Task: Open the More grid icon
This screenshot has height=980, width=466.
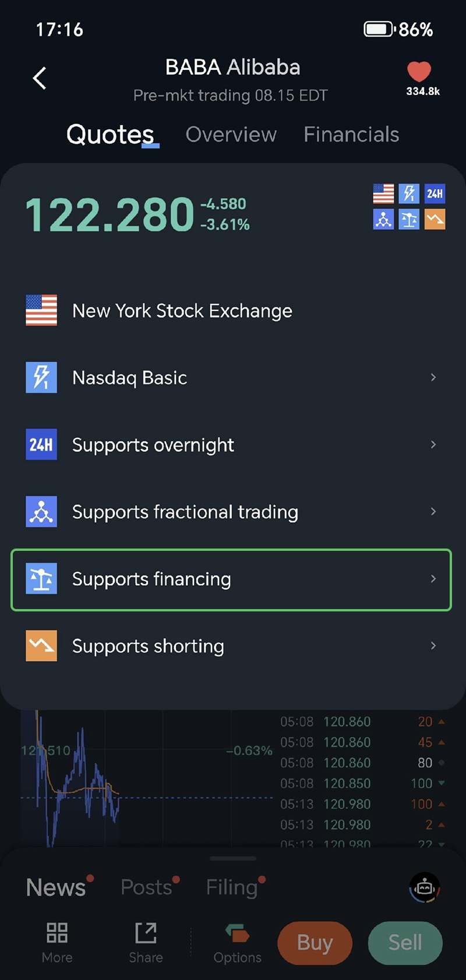Action: tap(57, 933)
